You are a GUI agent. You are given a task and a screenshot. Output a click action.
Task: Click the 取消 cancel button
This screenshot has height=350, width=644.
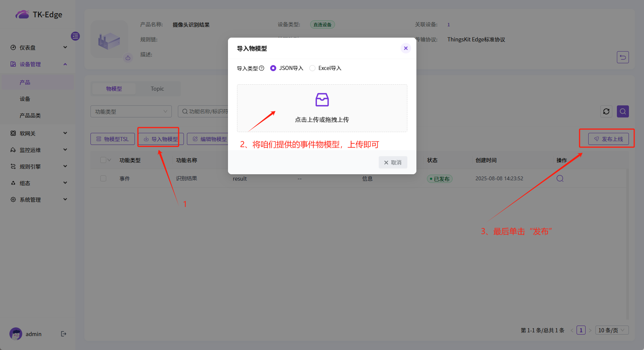tap(393, 162)
